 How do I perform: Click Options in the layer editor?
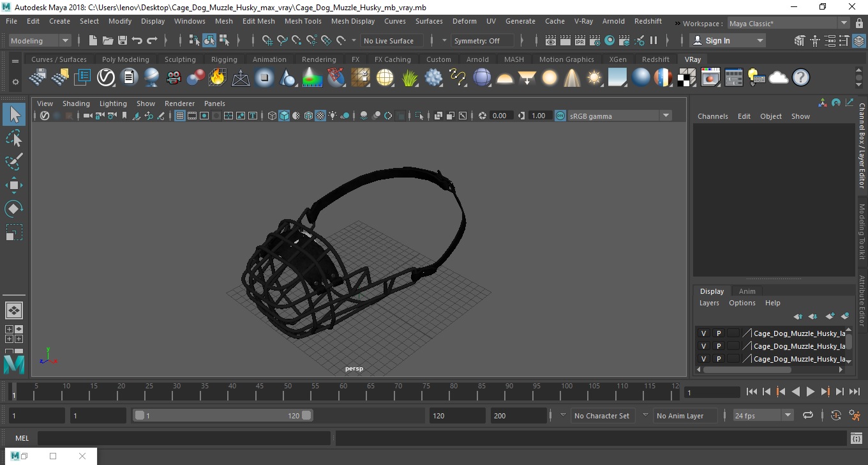coord(742,303)
